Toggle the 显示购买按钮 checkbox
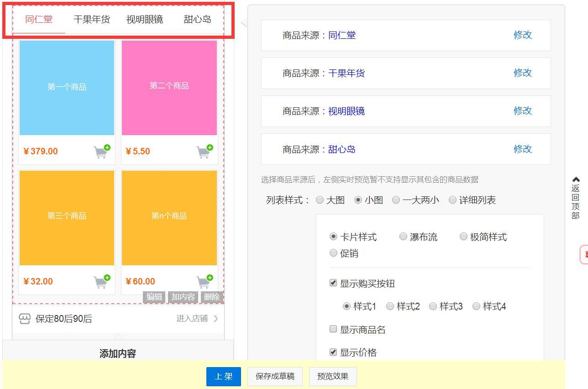 333,283
